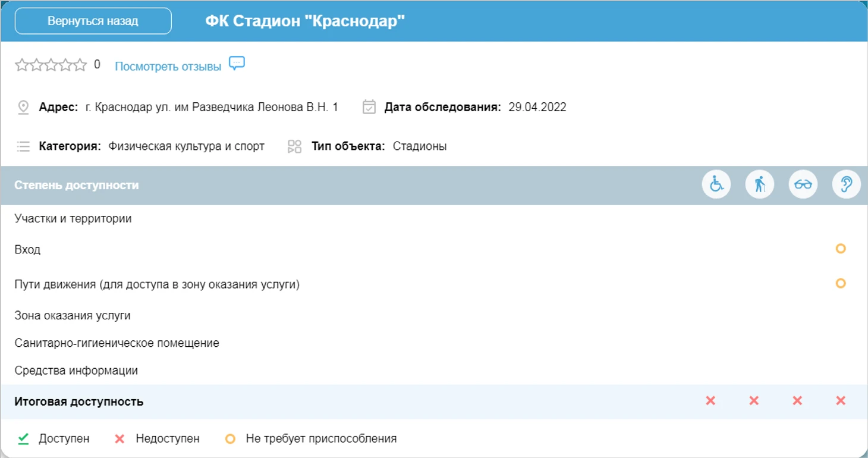
Task: Select the glasses vision impairment icon
Action: (x=803, y=184)
